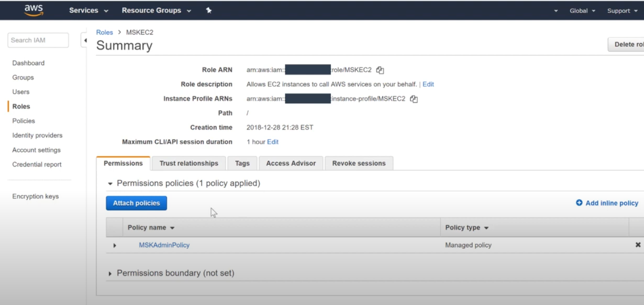Open the Access Advisor tab

click(291, 163)
